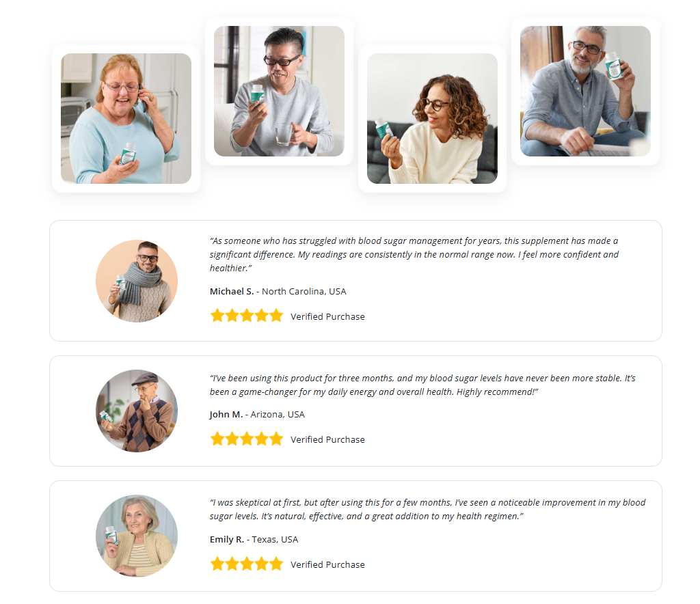700x604 pixels.
Task: Click the photo of woman on phone
Action: click(126, 118)
